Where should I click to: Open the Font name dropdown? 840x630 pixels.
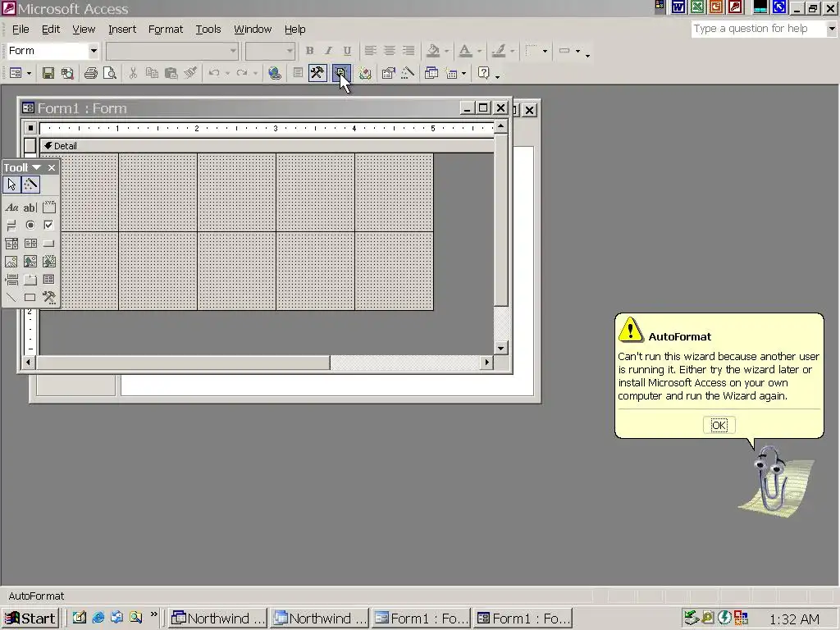pyautogui.click(x=233, y=51)
